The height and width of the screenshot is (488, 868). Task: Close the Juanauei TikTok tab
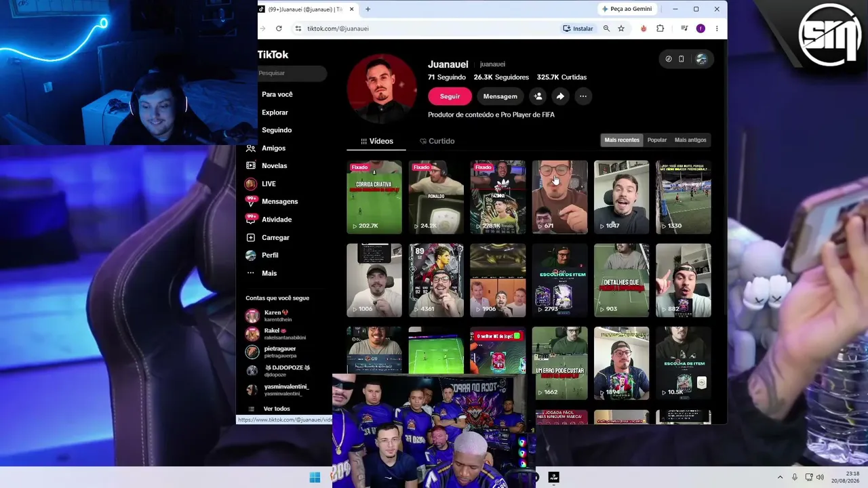(x=350, y=9)
